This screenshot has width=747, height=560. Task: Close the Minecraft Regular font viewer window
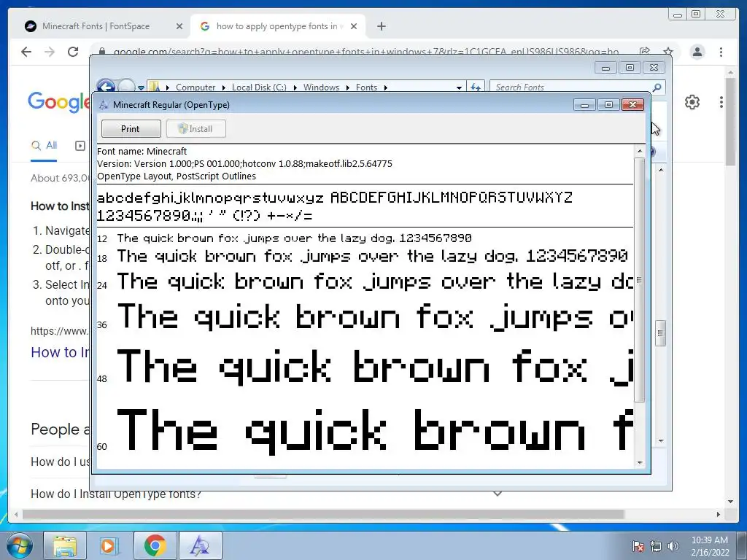(x=632, y=105)
